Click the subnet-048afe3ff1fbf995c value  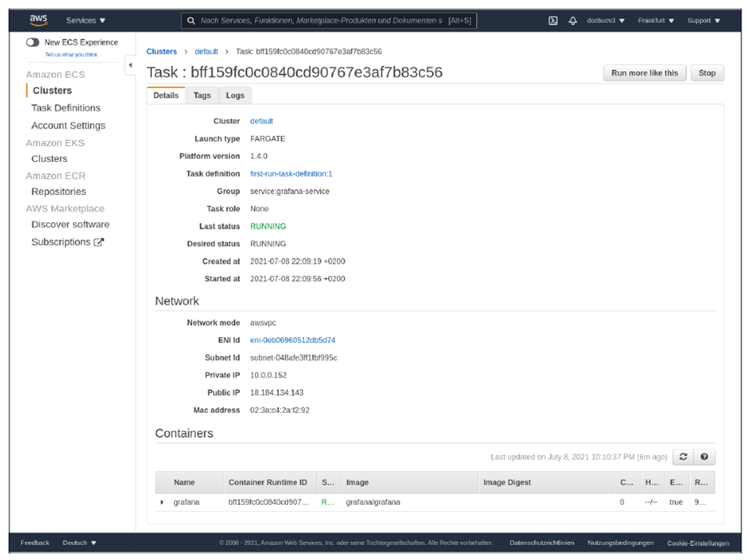293,358
